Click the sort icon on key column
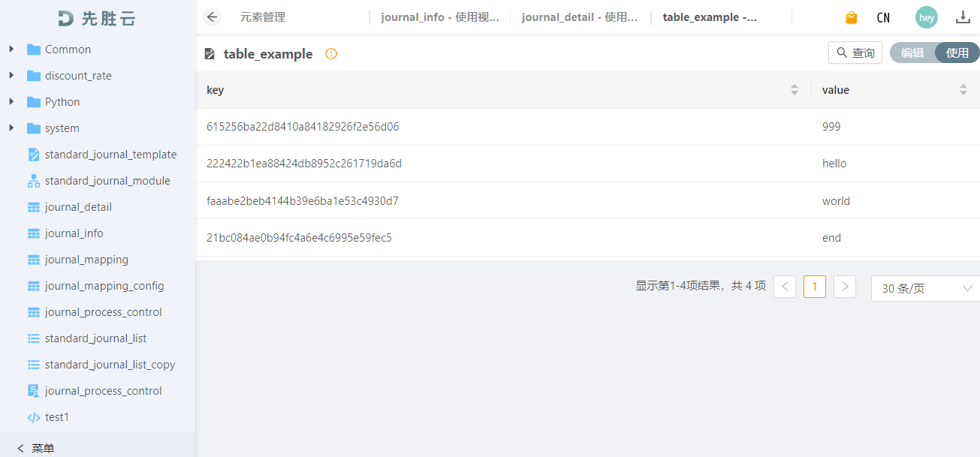 [795, 90]
